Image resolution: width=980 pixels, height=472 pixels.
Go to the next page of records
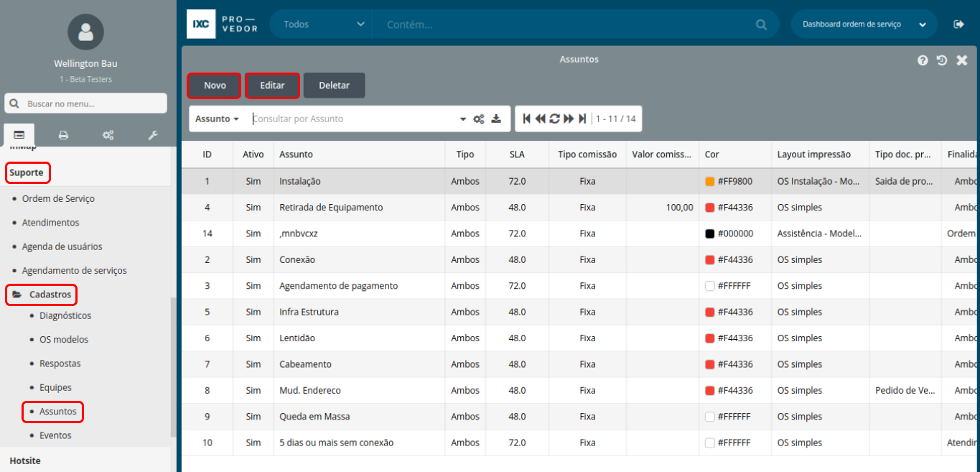569,119
